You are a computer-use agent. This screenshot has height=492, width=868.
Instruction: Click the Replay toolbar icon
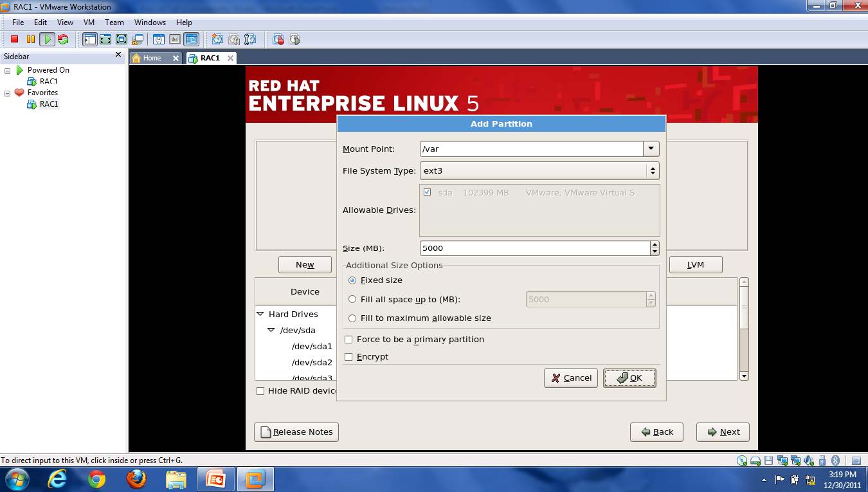[x=294, y=39]
